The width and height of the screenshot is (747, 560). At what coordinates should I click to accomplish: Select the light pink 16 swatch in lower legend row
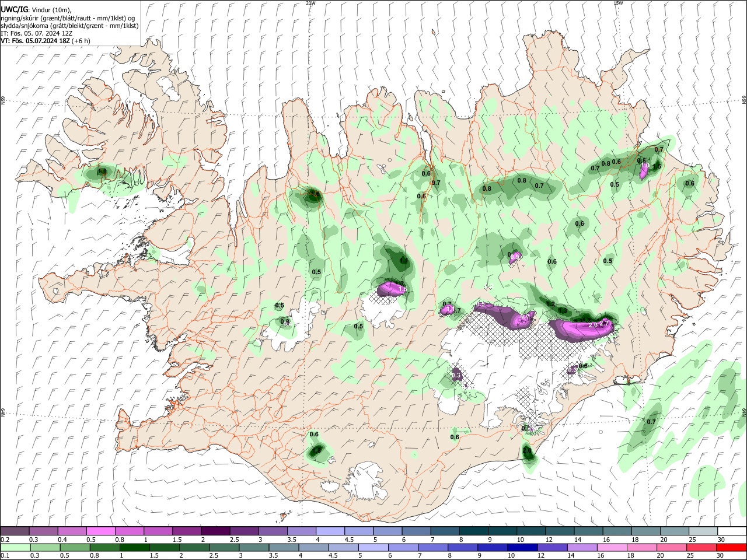[613, 547]
